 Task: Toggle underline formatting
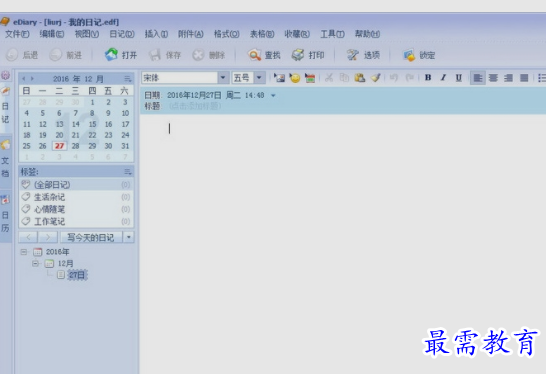pyautogui.click(x=459, y=78)
